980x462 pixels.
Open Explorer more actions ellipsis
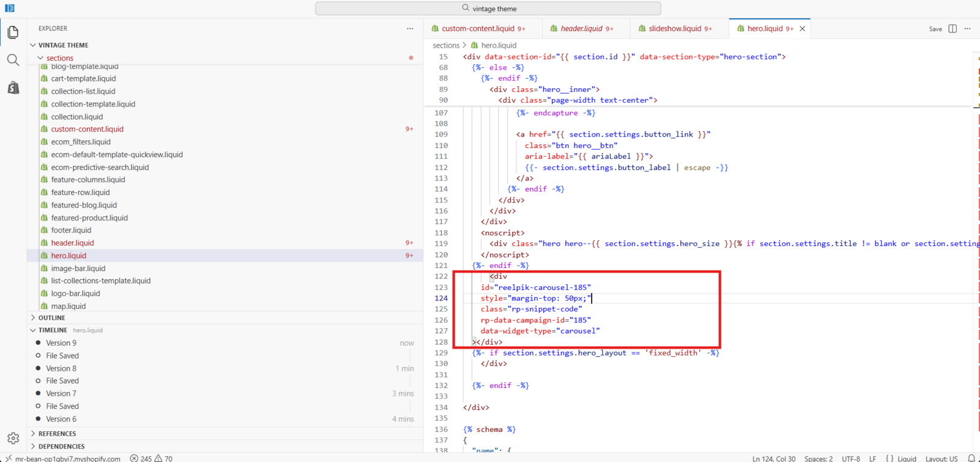click(410, 28)
